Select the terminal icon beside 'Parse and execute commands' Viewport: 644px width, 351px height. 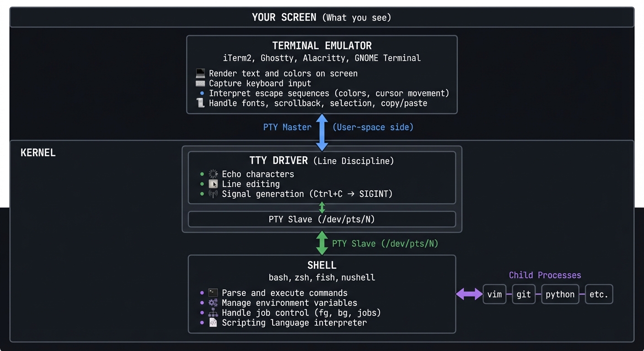coord(212,292)
